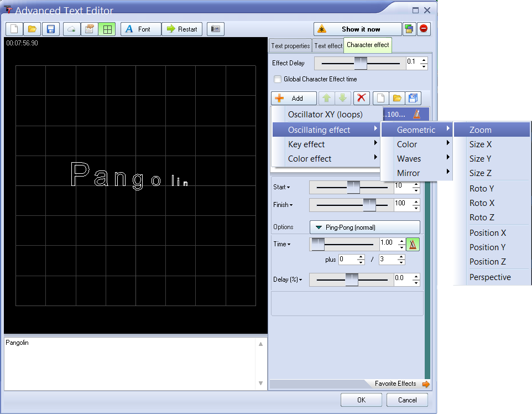The height and width of the screenshot is (414, 532).
Task: Open the Font dialog button
Action: (x=141, y=29)
